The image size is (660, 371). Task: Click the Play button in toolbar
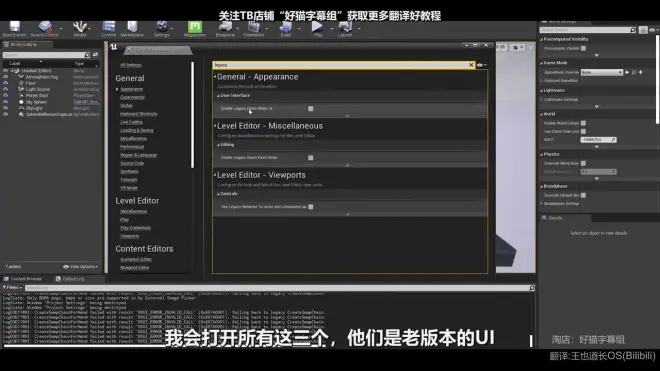pyautogui.click(x=318, y=29)
